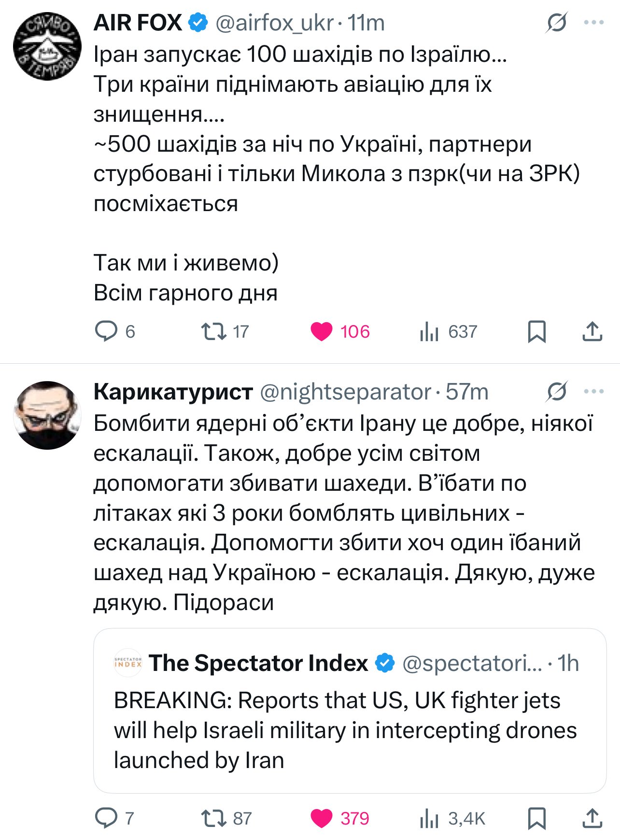
Task: Unlike the AIR FOX tweet heart
Action: [322, 331]
